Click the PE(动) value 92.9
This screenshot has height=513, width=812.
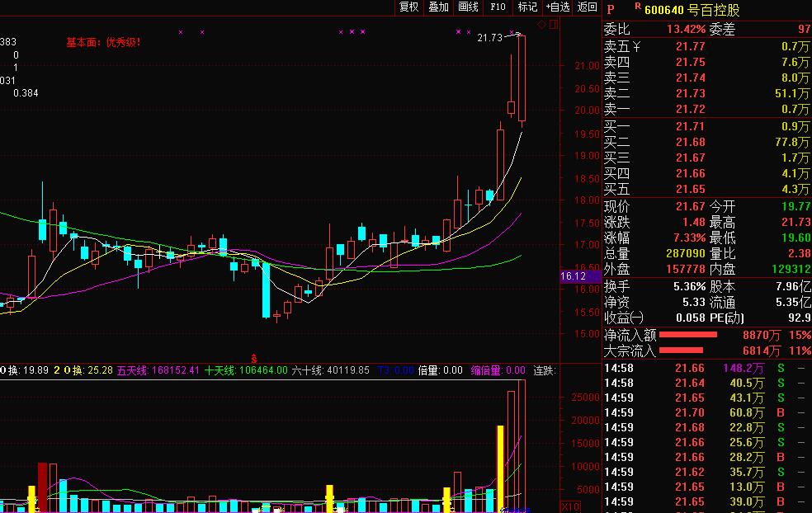coord(799,318)
